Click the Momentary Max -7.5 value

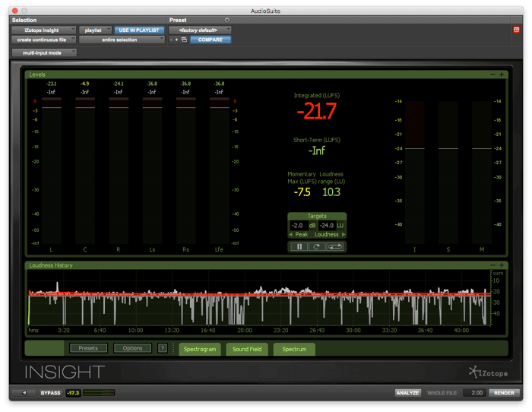click(x=302, y=192)
